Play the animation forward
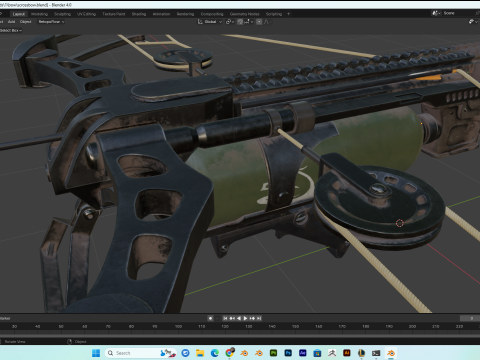The width and height of the screenshot is (480, 360). coord(245,318)
